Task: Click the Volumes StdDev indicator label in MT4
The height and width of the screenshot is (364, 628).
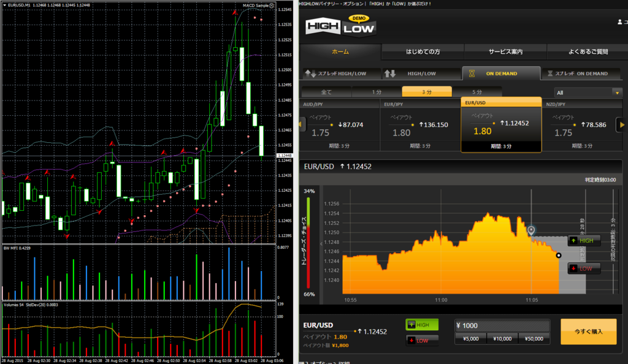Action: [31, 305]
